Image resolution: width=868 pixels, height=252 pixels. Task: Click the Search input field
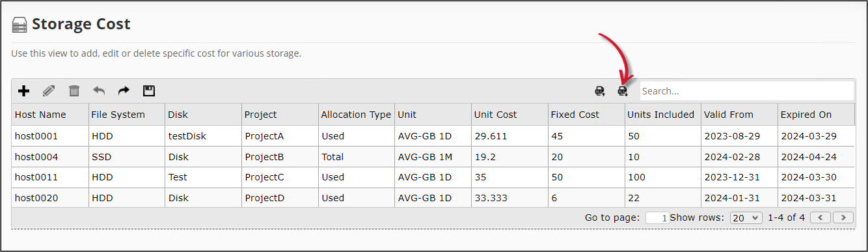pos(746,91)
